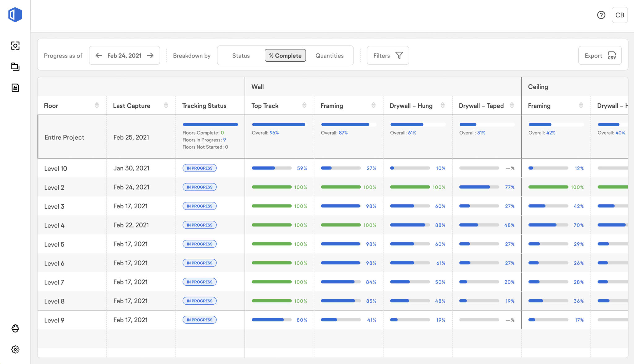Viewport: 634px width, 364px height.
Task: Click the blue app logo icon
Action: [x=15, y=15]
